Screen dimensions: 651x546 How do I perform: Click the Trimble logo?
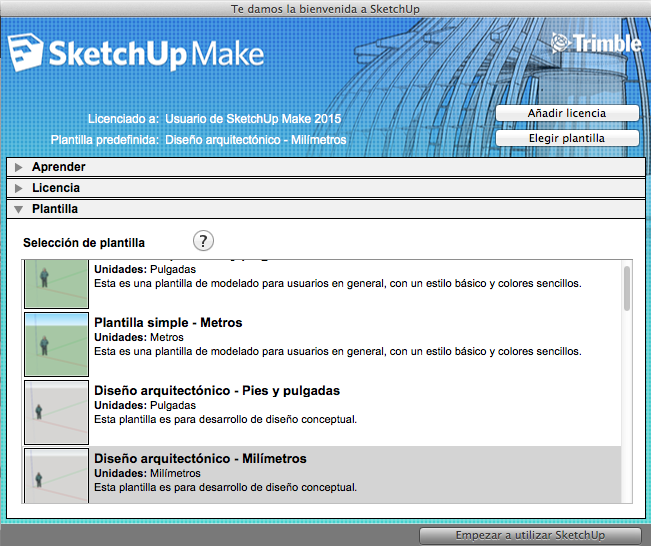click(x=594, y=43)
